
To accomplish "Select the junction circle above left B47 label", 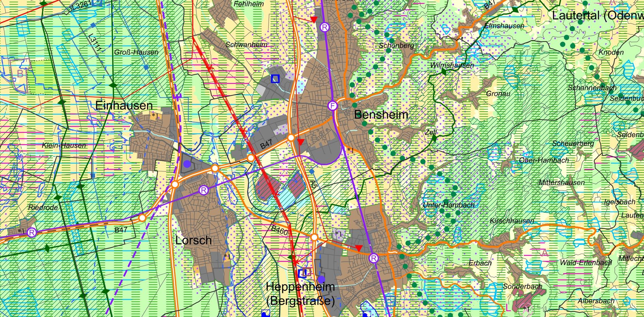I will pyautogui.click(x=142, y=218).
